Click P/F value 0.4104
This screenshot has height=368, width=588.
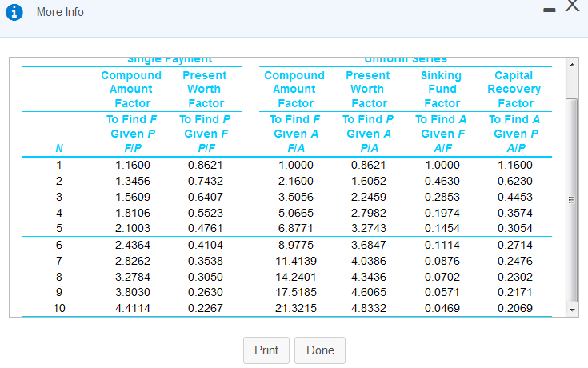click(x=206, y=245)
